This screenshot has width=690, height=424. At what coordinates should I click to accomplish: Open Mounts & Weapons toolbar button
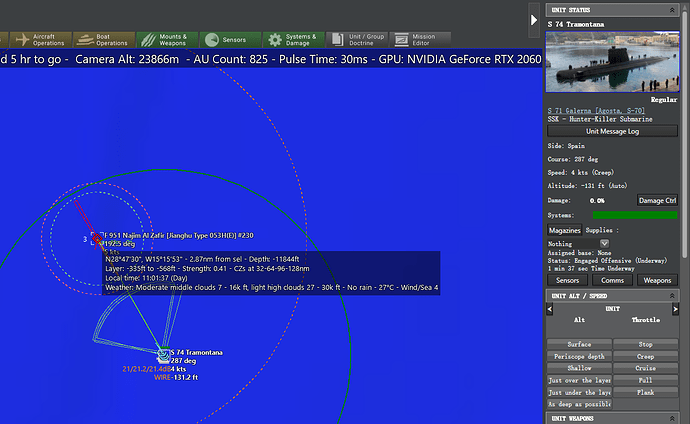click(x=168, y=40)
